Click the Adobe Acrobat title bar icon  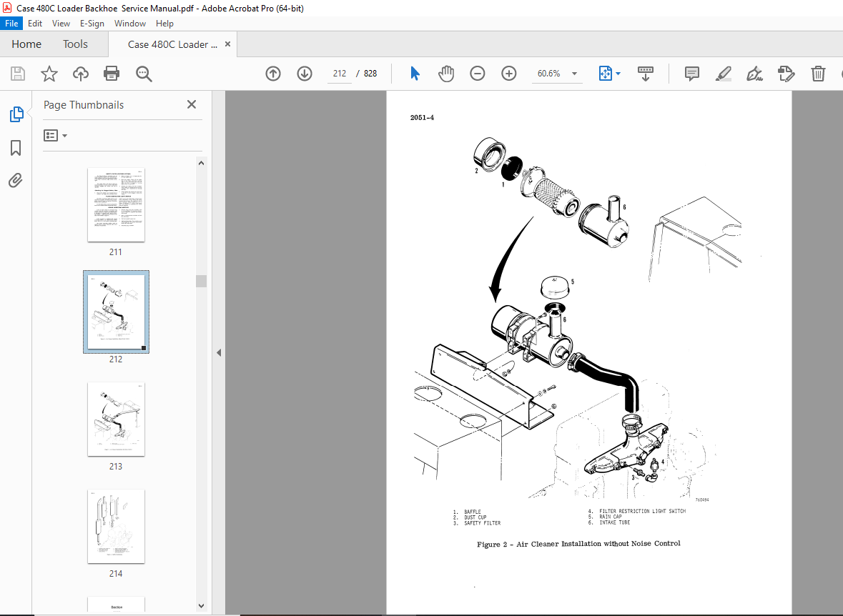(x=6, y=8)
